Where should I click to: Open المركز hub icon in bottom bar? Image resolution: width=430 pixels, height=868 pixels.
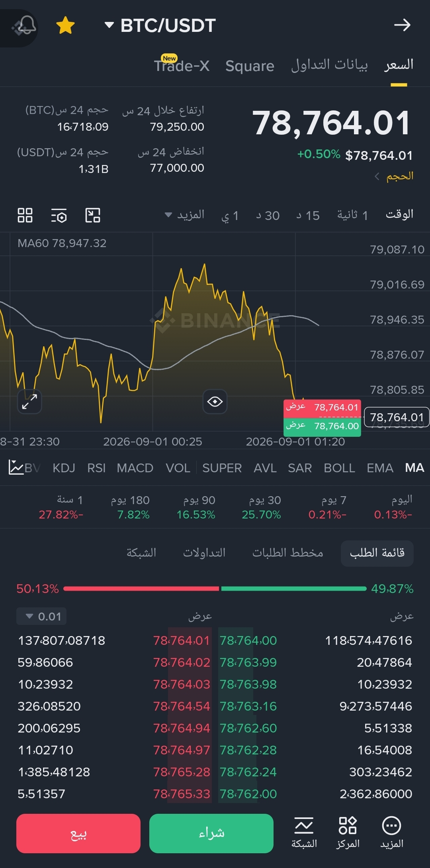click(x=348, y=833)
